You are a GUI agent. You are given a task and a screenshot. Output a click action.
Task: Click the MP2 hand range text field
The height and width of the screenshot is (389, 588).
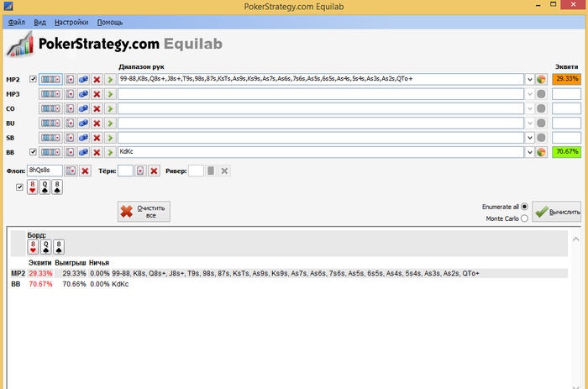coord(321,79)
